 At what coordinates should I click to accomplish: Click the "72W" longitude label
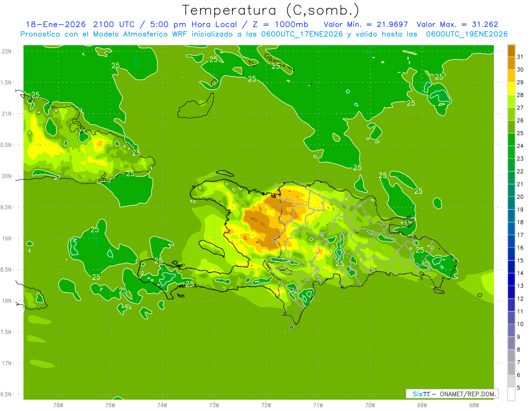click(266, 405)
